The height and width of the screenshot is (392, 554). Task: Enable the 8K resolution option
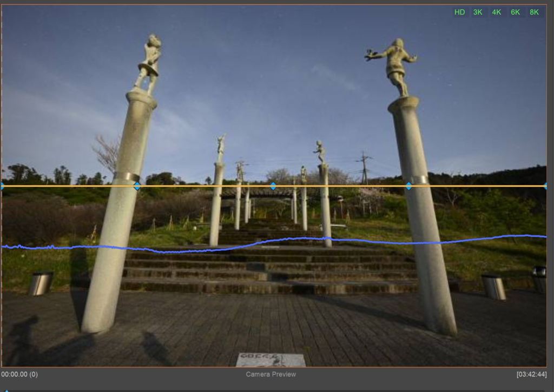(534, 12)
